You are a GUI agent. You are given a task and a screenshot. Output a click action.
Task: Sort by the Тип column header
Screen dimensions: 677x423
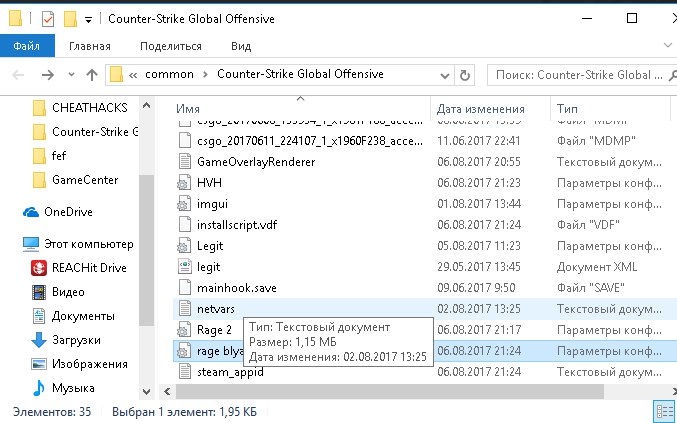point(566,109)
